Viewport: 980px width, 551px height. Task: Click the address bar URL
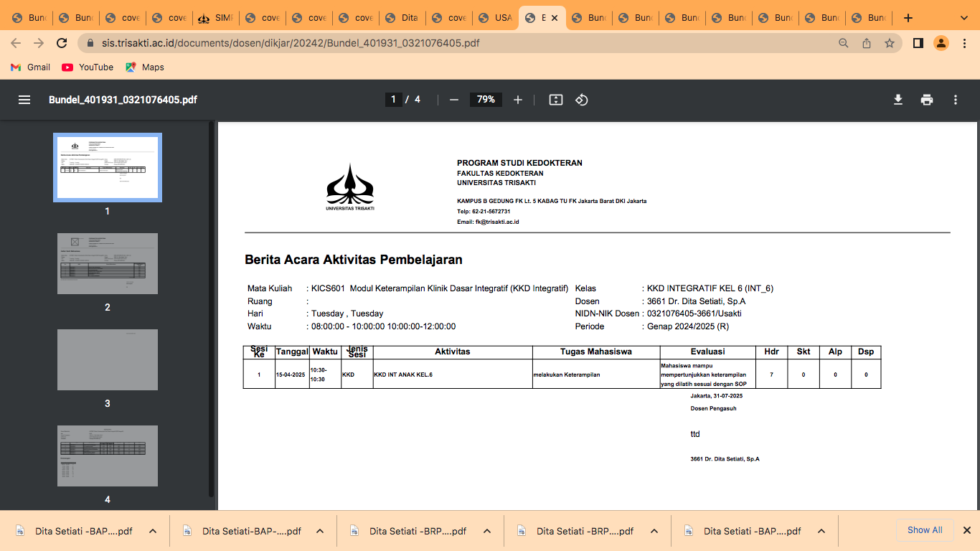click(x=291, y=43)
